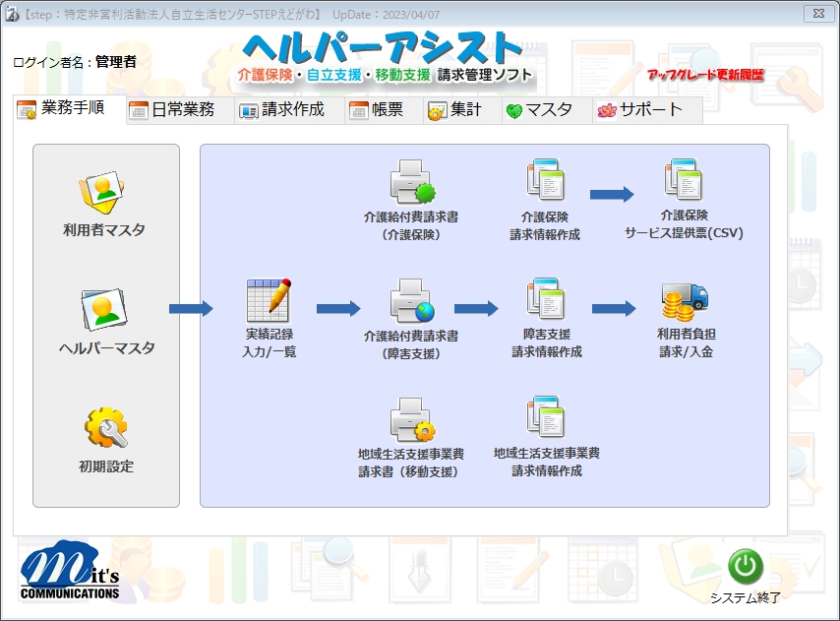The width and height of the screenshot is (840, 621).
Task: Open 介護保険 サービス提供票(CSV) icon
Action: pos(683,179)
